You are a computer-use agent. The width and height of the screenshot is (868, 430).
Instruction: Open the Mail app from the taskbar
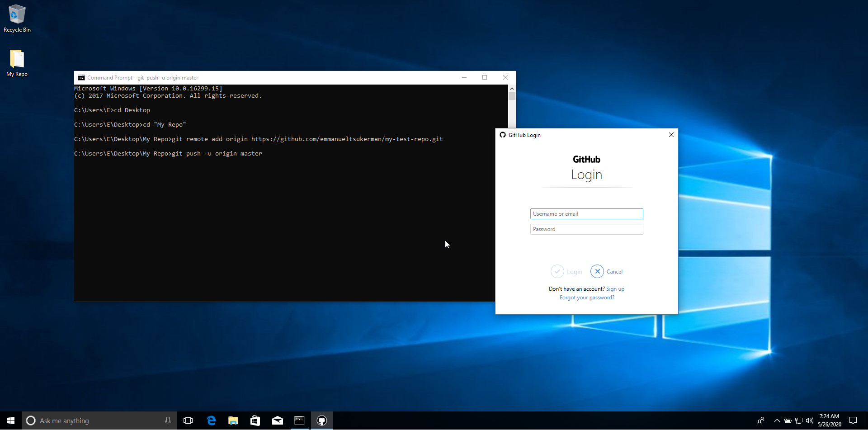point(278,421)
